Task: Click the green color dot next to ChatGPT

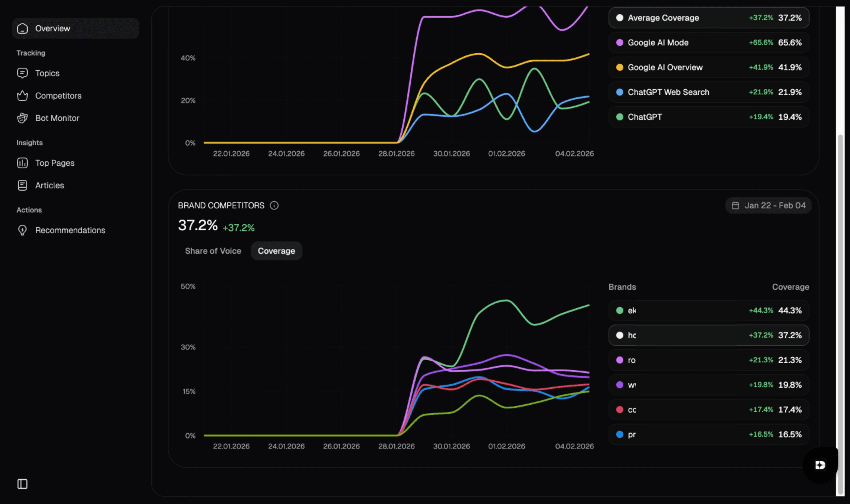Action: (x=620, y=117)
